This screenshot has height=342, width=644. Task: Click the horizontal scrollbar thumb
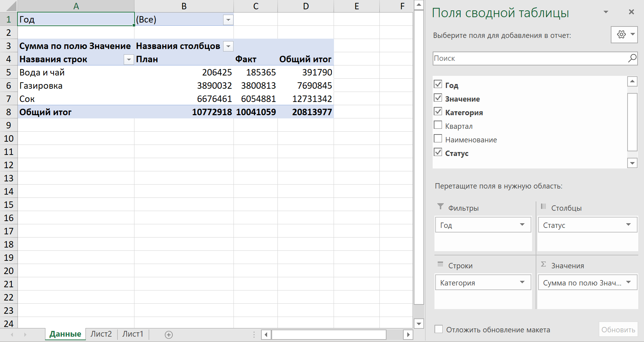pos(329,335)
